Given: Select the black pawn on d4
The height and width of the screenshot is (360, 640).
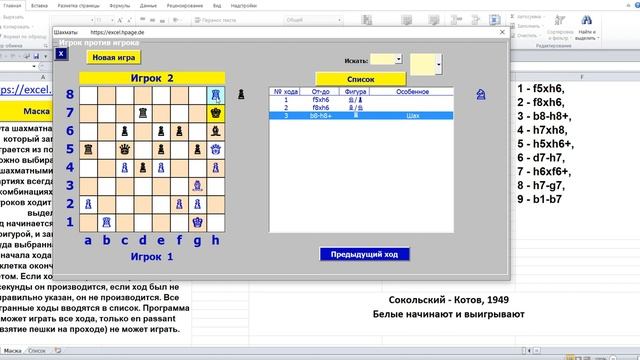Looking at the screenshot, I should 143,168.
